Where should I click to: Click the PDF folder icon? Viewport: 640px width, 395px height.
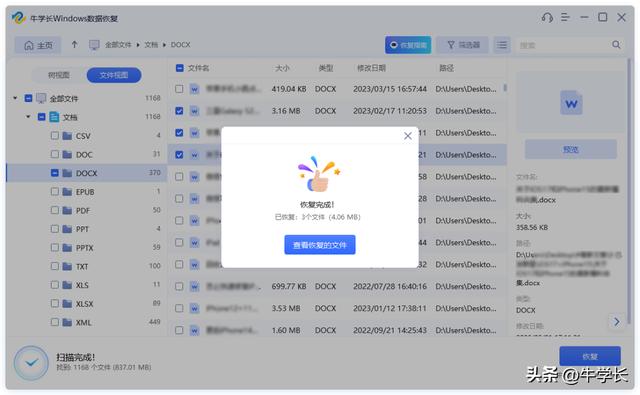67,211
